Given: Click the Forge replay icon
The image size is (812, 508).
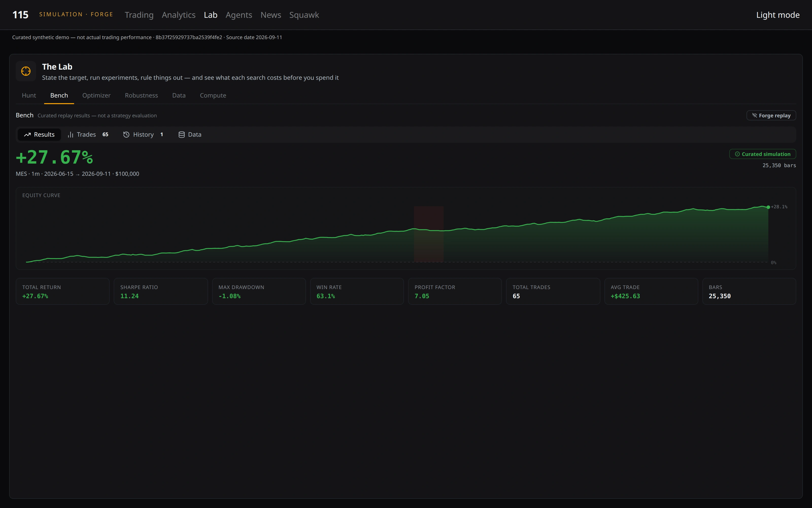Looking at the screenshot, I should (x=754, y=115).
